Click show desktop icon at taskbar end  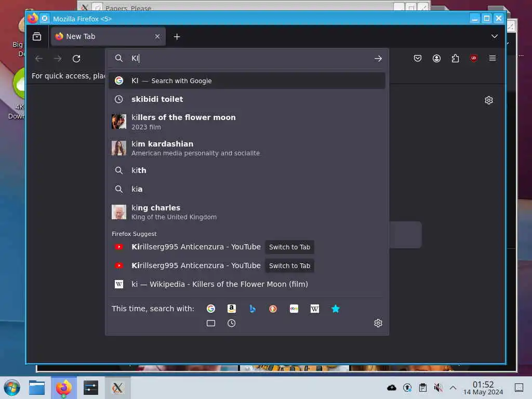(519, 388)
